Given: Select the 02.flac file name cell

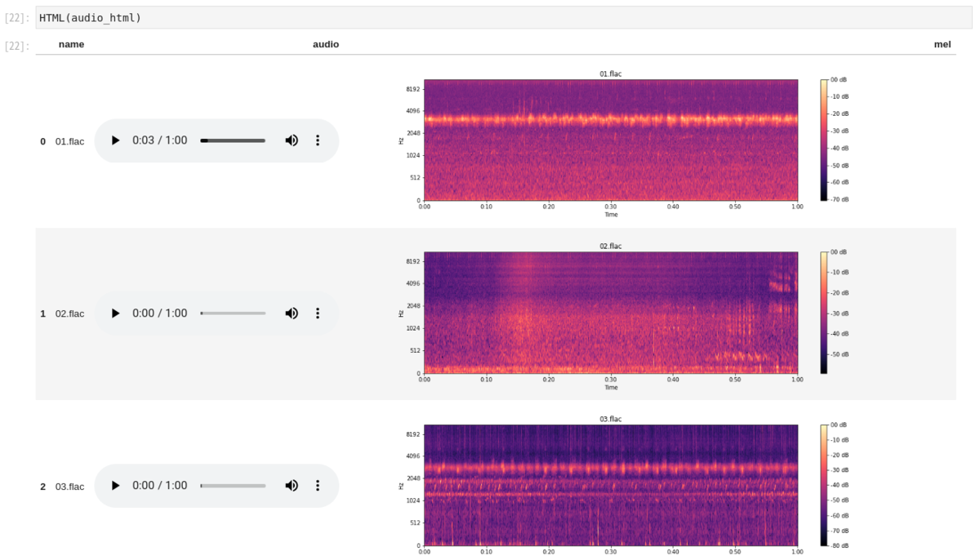Looking at the screenshot, I should pos(69,314).
